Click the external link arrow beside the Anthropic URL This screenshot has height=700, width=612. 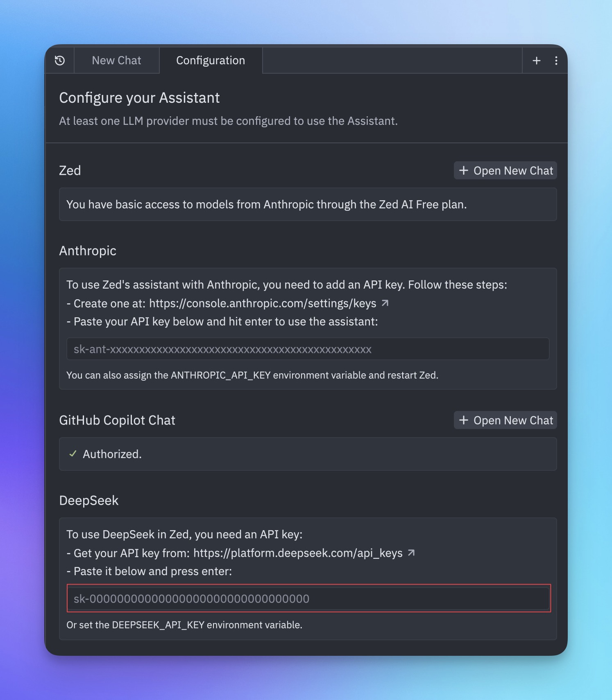[x=385, y=303]
